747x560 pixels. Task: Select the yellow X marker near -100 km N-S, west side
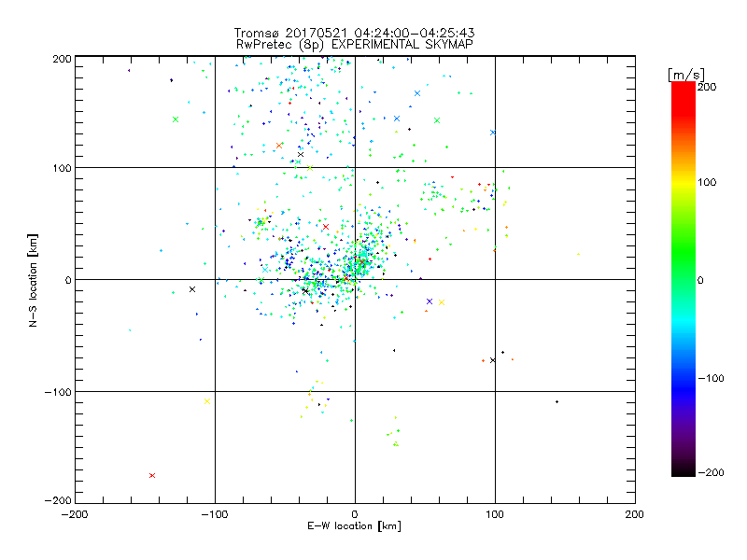coord(207,401)
